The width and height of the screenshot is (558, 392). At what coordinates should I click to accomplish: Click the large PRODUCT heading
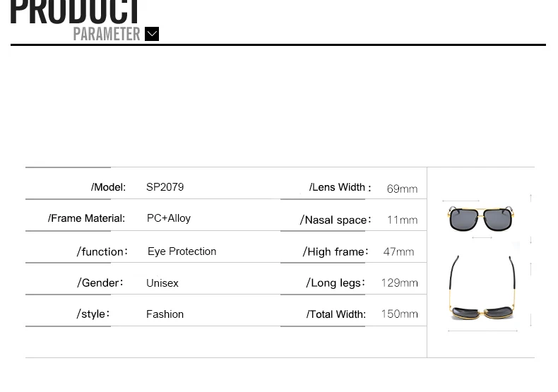pyautogui.click(x=75, y=12)
